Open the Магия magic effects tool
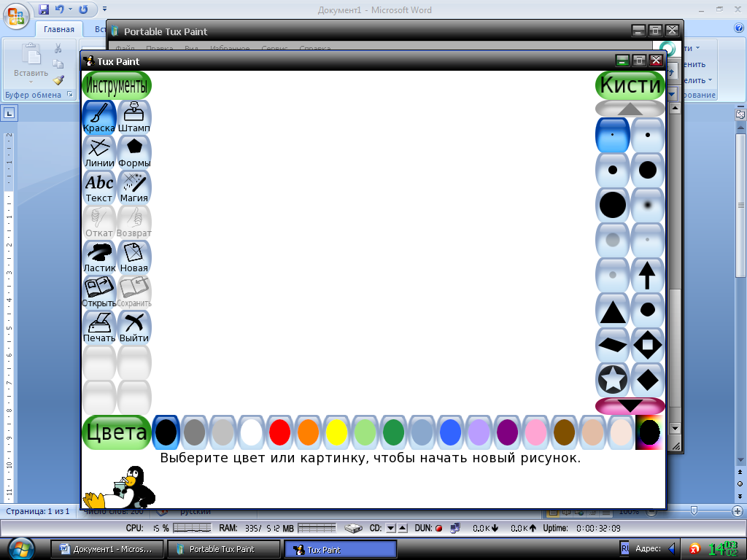 pyautogui.click(x=134, y=187)
